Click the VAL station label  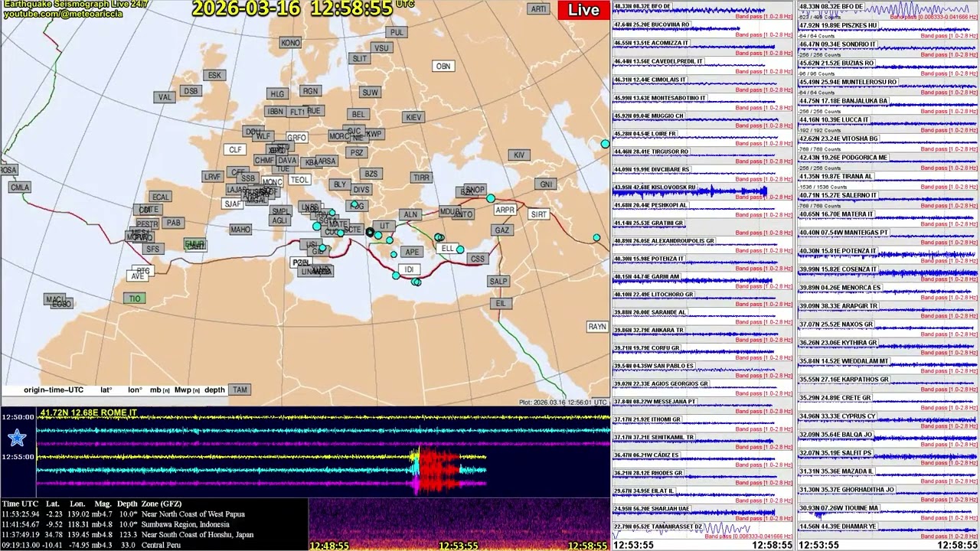165,97
